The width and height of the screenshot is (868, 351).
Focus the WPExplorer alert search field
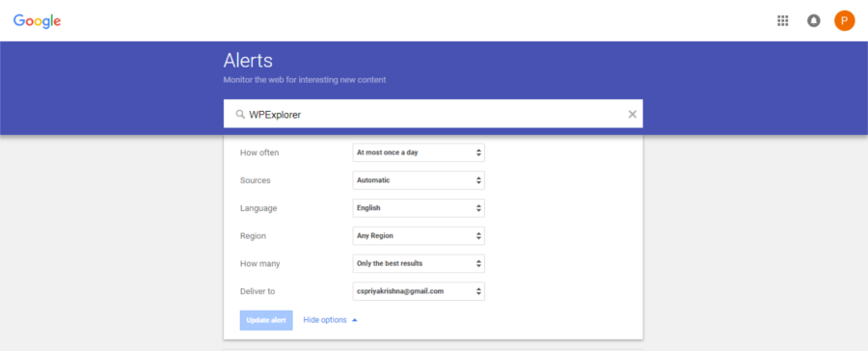[433, 114]
